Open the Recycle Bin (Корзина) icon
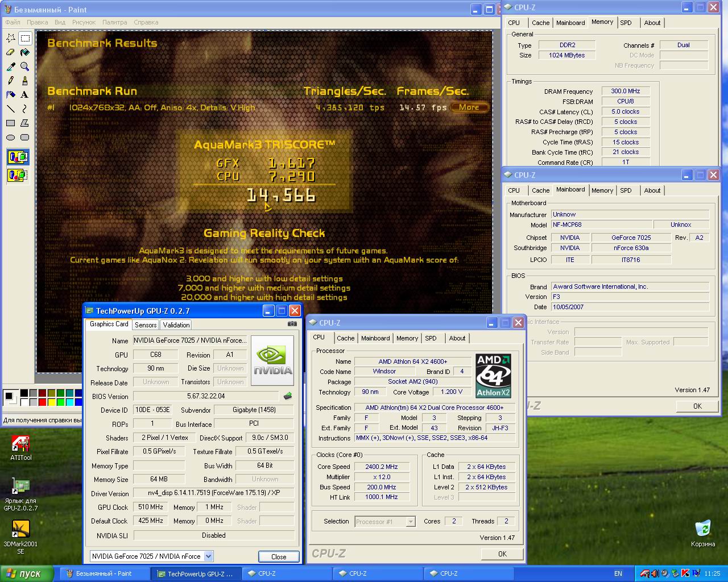This screenshot has height=582, width=728. [x=703, y=533]
